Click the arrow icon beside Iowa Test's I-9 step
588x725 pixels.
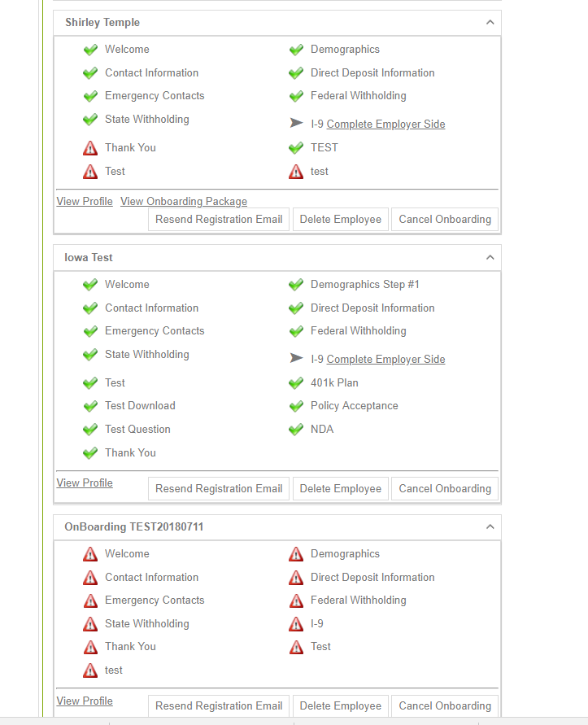(296, 358)
